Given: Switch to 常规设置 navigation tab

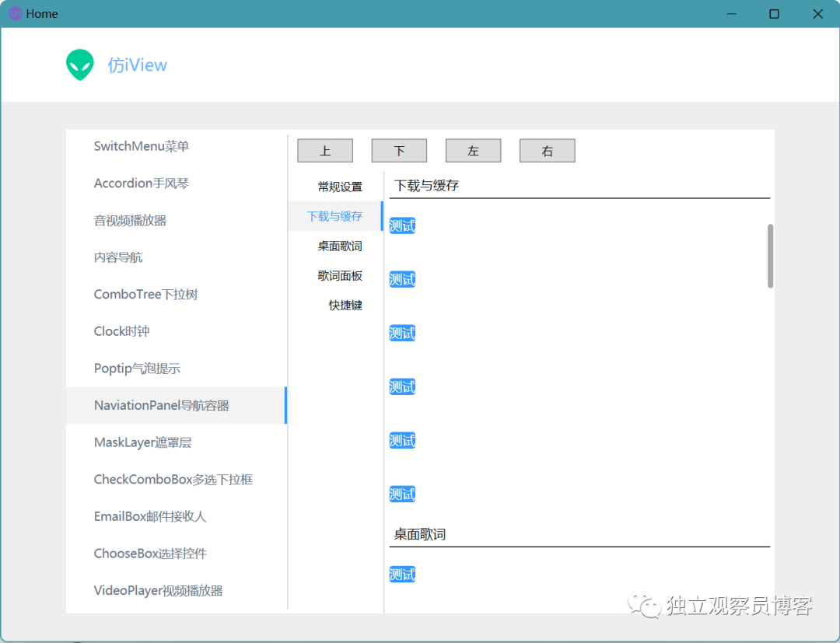Looking at the screenshot, I should pos(335,187).
